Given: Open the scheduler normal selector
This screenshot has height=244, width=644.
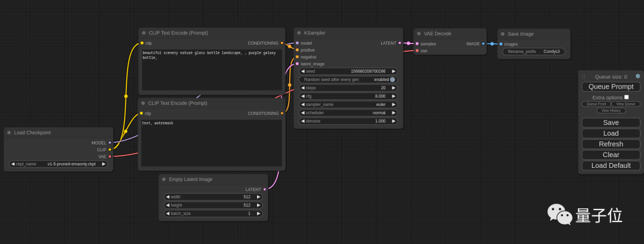Looking at the screenshot, I should click(x=348, y=112).
